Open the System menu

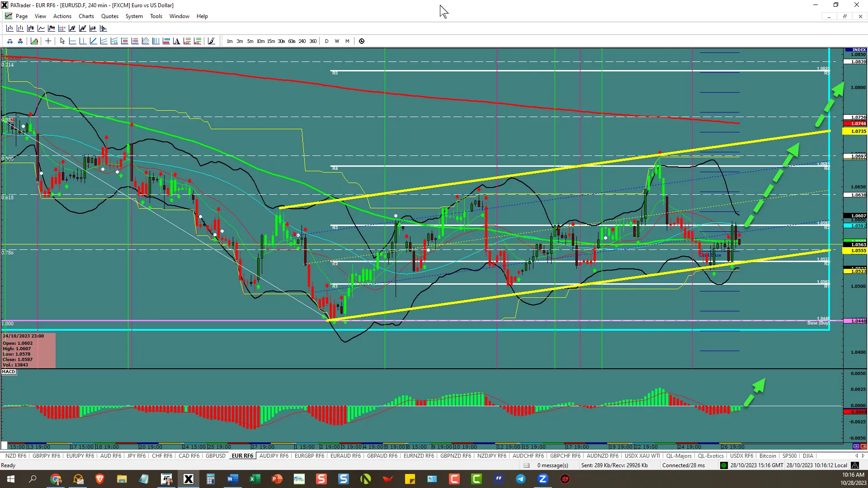coord(134,16)
